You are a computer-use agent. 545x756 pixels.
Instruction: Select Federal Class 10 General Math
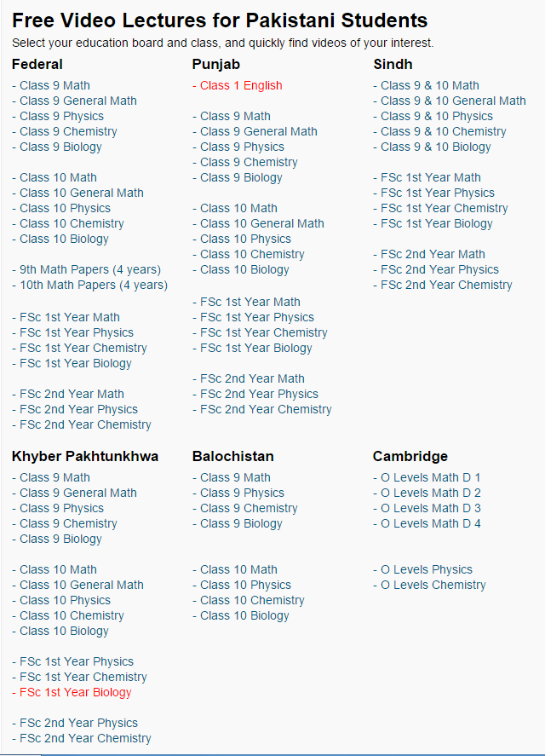pyautogui.click(x=82, y=193)
